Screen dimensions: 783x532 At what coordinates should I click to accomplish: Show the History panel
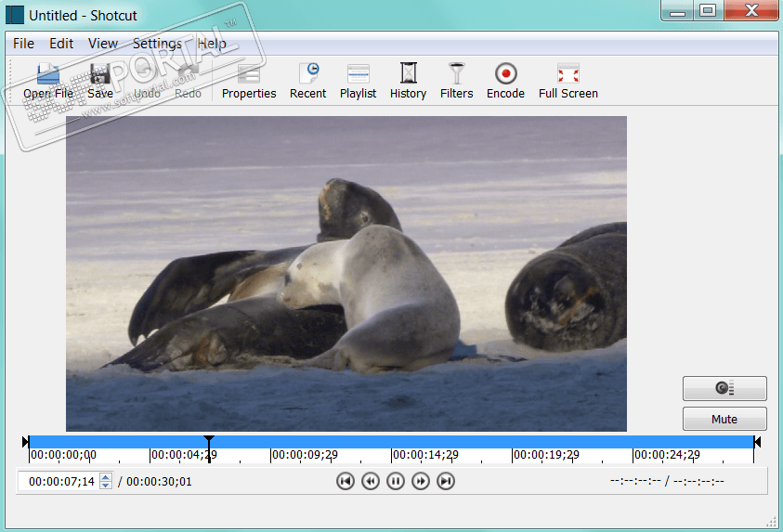pos(408,81)
